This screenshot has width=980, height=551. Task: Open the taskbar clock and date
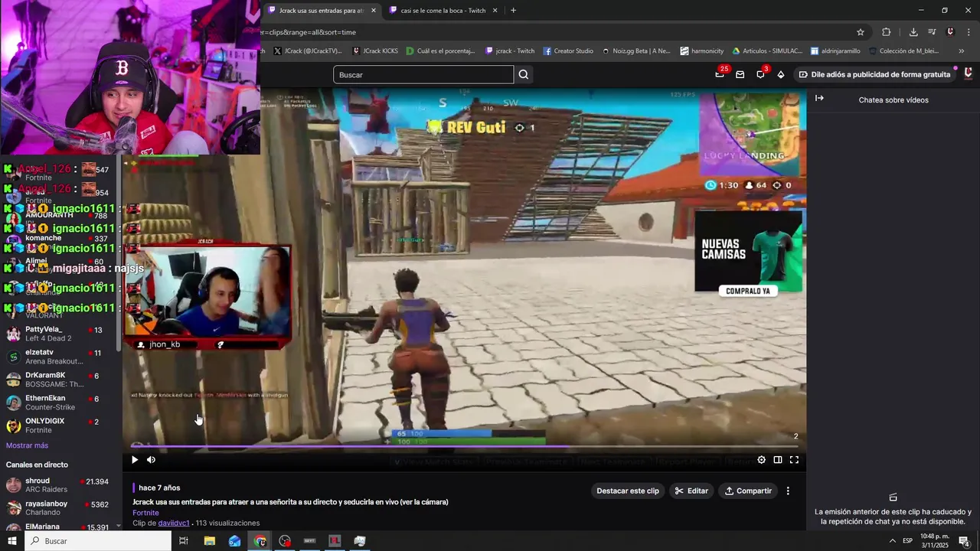935,541
